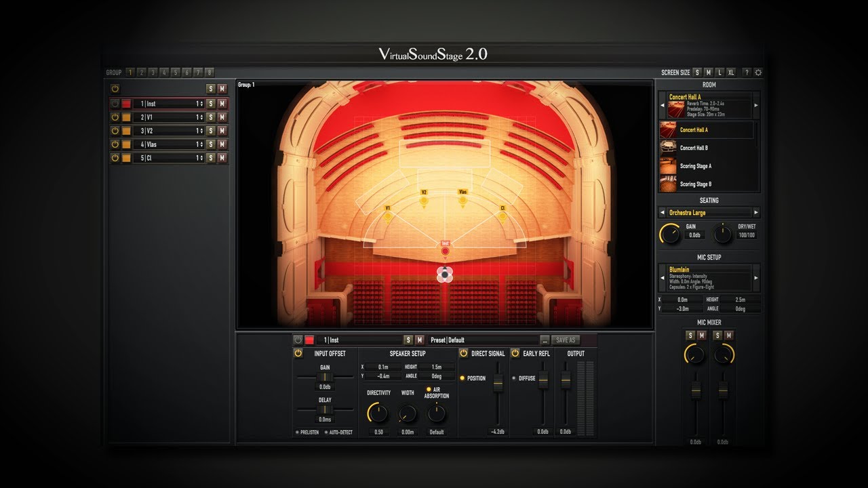The image size is (868, 488).
Task: Mute the 3|V2 track
Action: pyautogui.click(x=222, y=131)
